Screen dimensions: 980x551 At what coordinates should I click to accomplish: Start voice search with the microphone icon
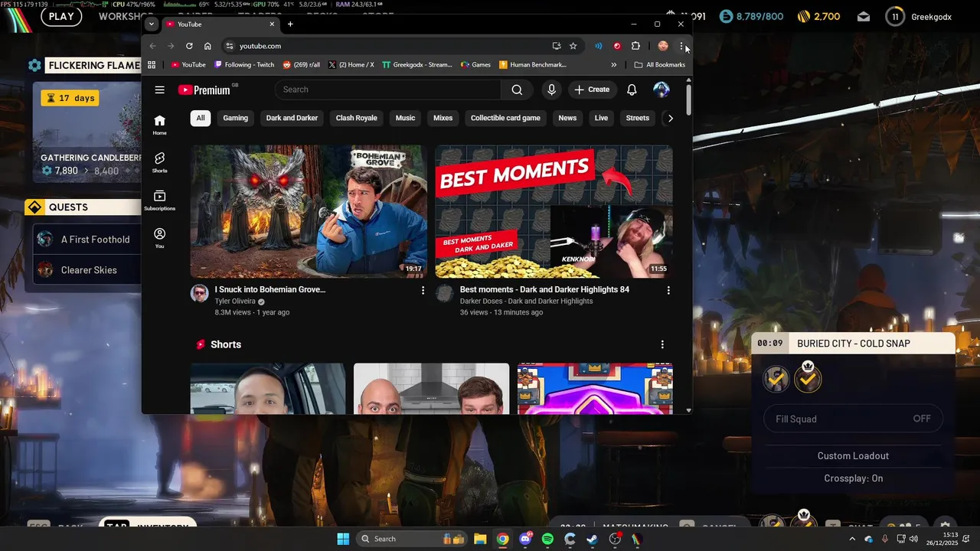(551, 90)
